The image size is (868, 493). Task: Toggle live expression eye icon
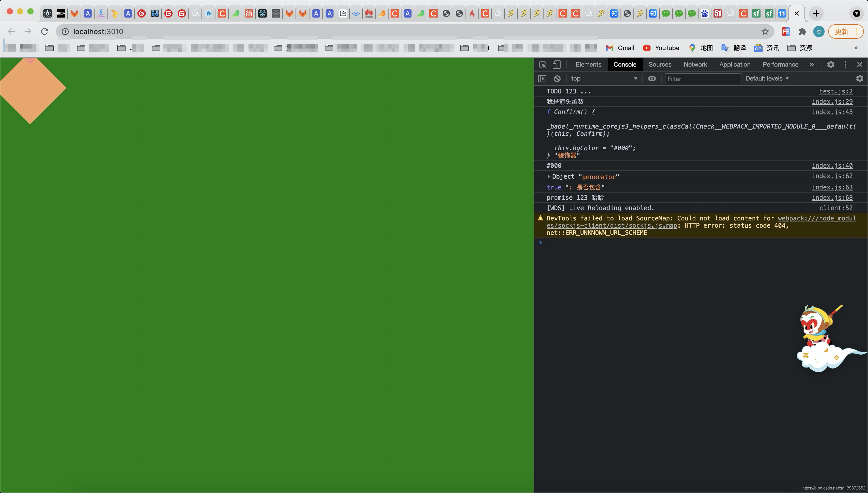tap(652, 78)
